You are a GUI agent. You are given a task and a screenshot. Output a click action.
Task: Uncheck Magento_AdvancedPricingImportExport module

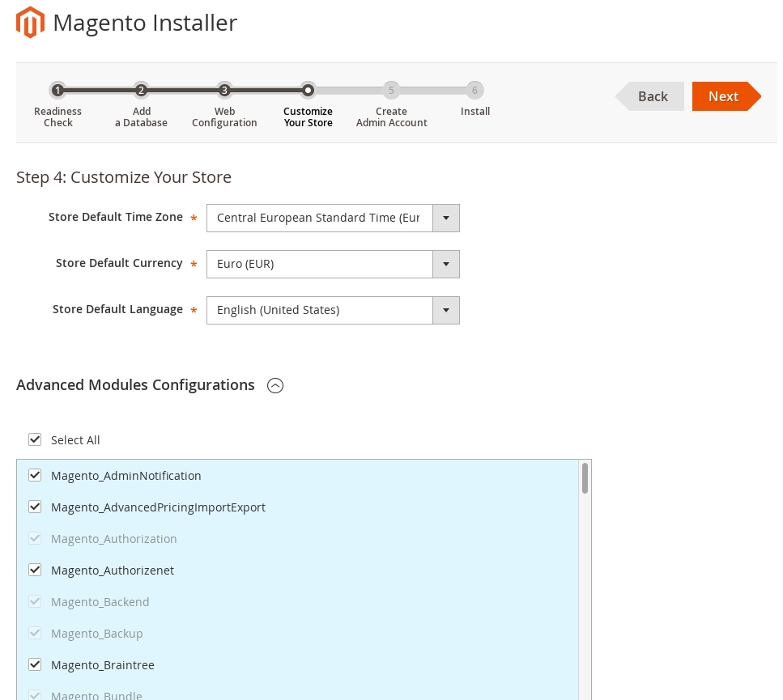click(x=35, y=507)
